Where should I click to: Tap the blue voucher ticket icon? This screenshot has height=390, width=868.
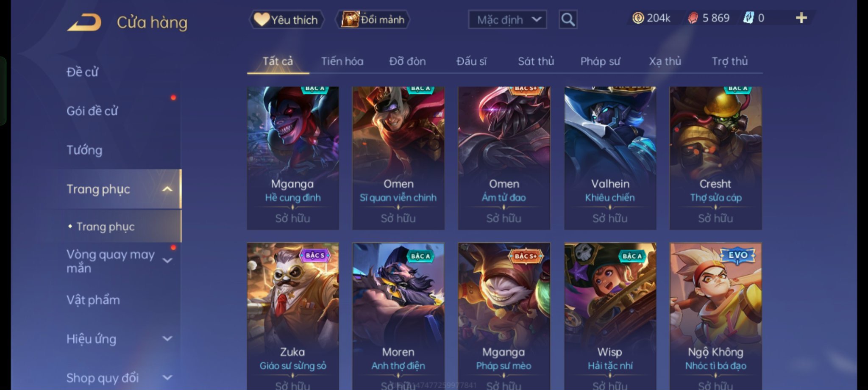point(748,18)
